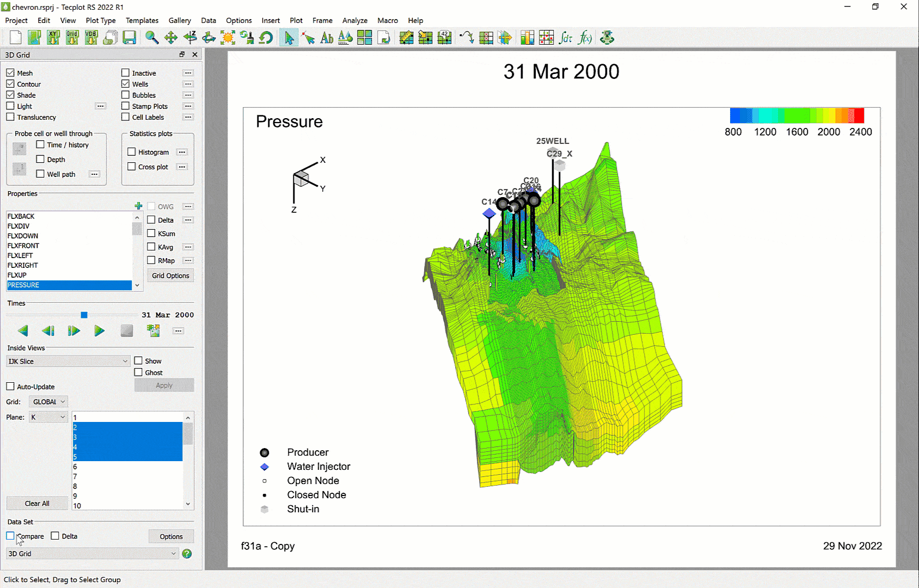Open the Load VDB data tool
Viewport: 919px width, 588px height.
91,37
